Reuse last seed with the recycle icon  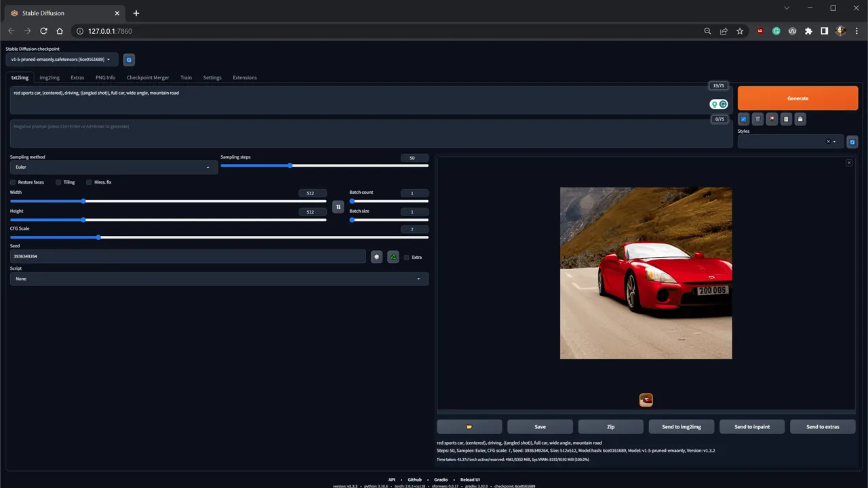[393, 257]
